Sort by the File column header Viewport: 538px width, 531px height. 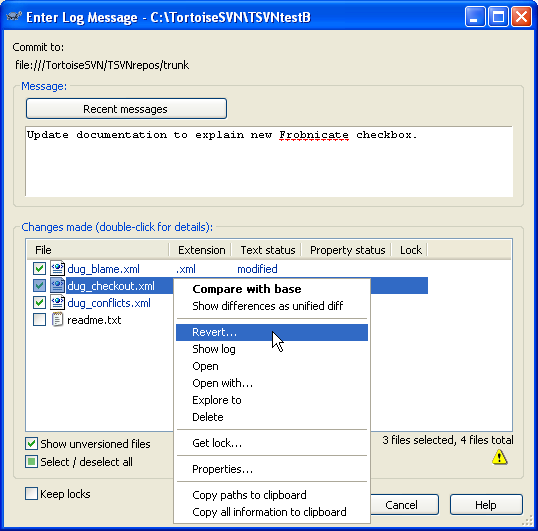(98, 250)
